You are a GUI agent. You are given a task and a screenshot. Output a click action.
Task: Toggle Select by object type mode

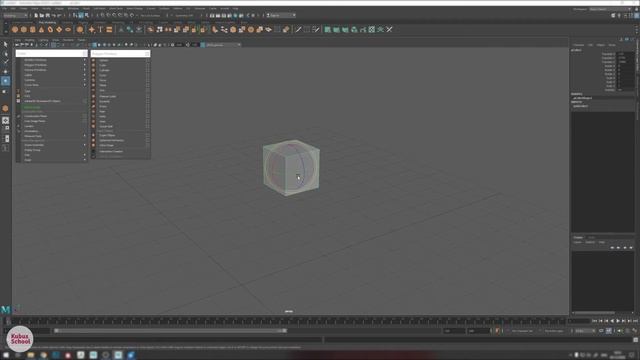pos(81,16)
